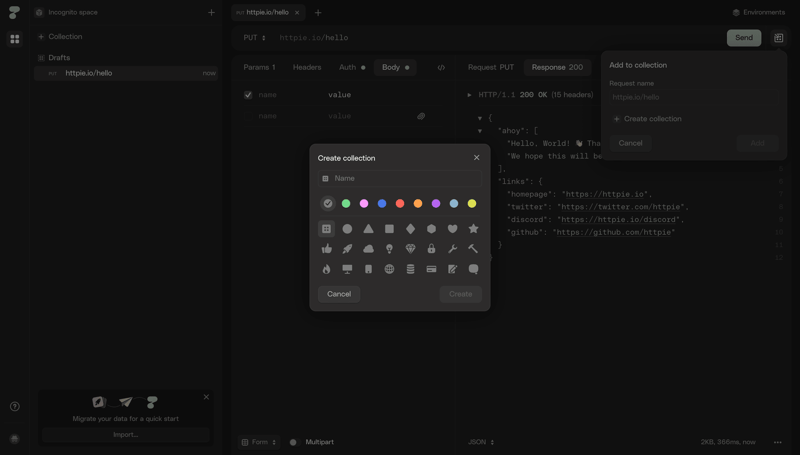The height and width of the screenshot is (455, 800).
Task: Pick the wrench icon
Action: [453, 249]
